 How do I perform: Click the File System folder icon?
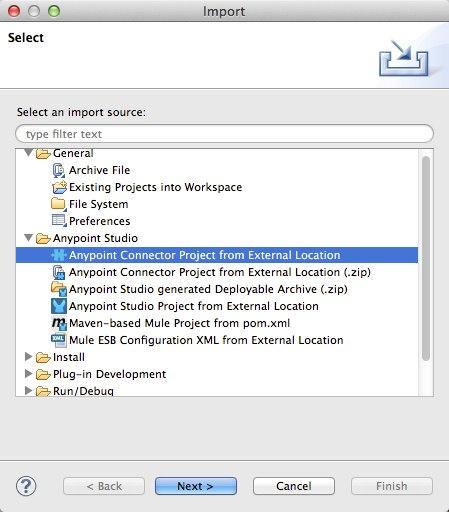click(x=59, y=204)
